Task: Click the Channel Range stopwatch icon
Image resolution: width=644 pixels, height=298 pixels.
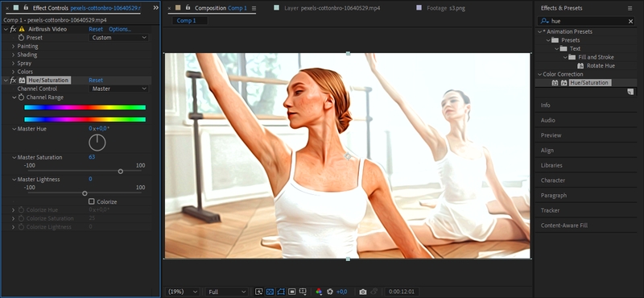Action: (22, 97)
